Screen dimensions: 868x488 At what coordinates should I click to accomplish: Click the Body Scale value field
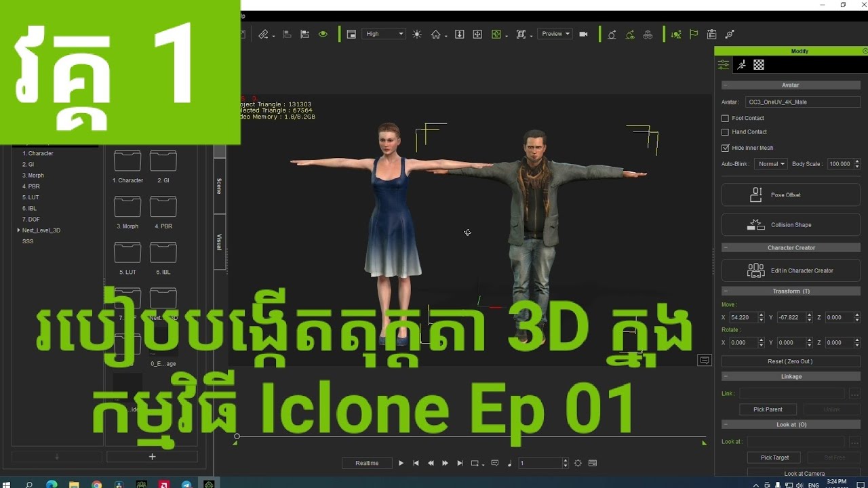[840, 164]
